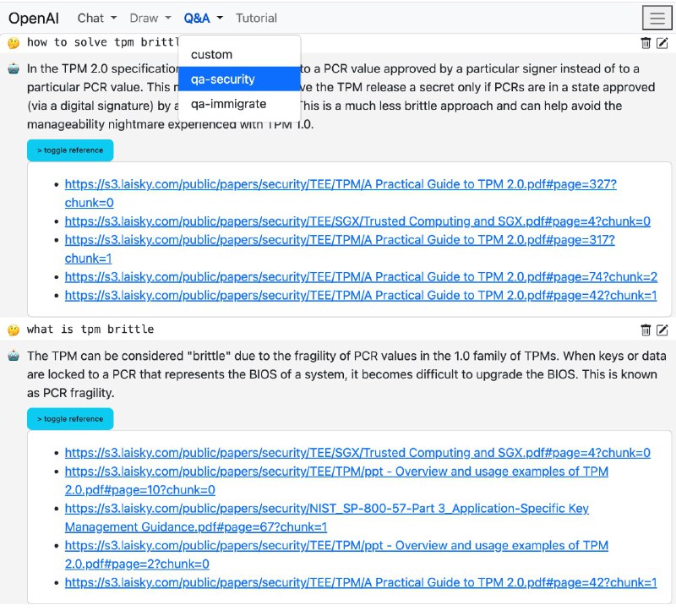Edit the 'how to solve tpm brittle' question
Screen dimensions: 676x616
[662, 43]
